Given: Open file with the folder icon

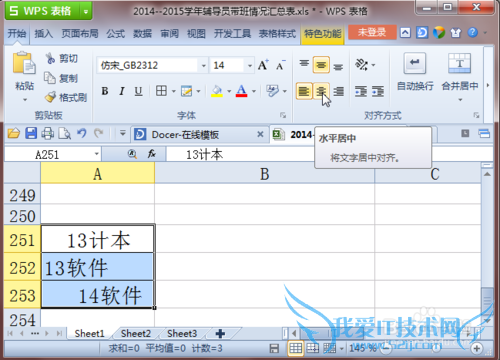Looking at the screenshot, I should [x=14, y=134].
